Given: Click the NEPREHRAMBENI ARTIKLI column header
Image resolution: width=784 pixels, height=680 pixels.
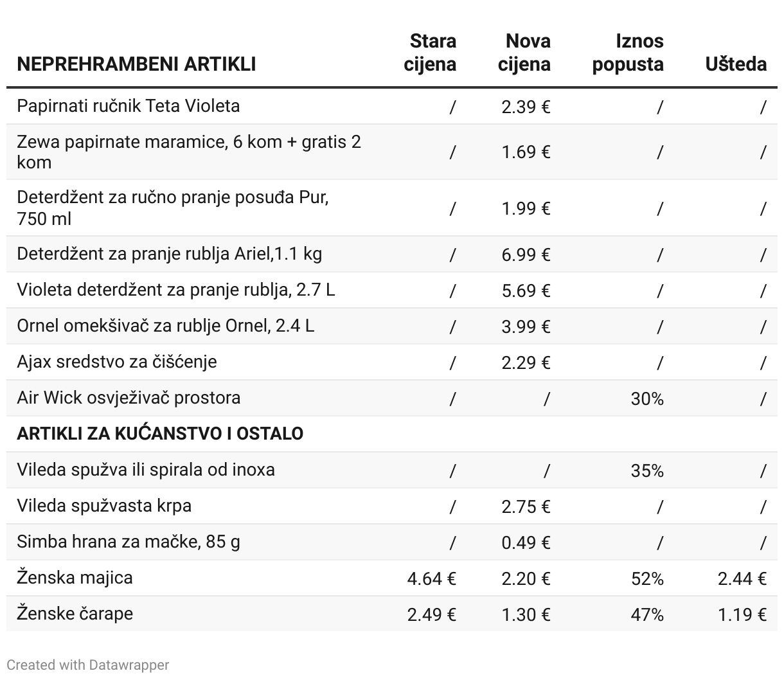Looking at the screenshot, I should click(136, 64).
